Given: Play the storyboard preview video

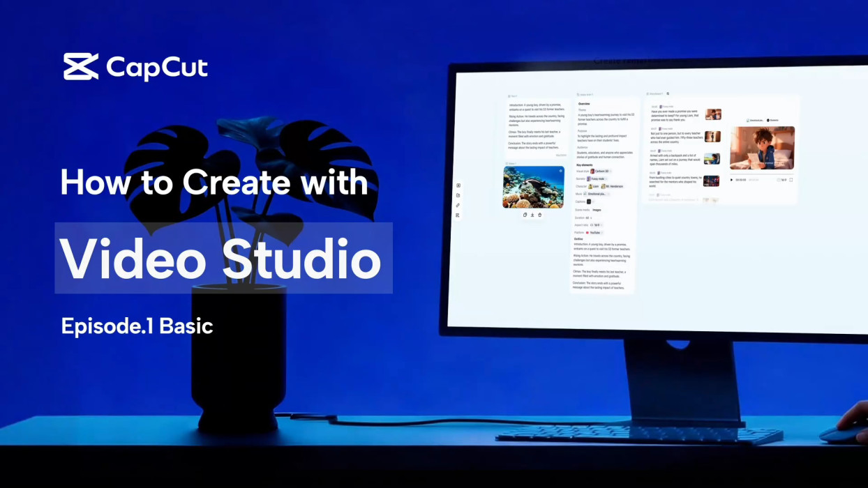Looking at the screenshot, I should [x=731, y=180].
